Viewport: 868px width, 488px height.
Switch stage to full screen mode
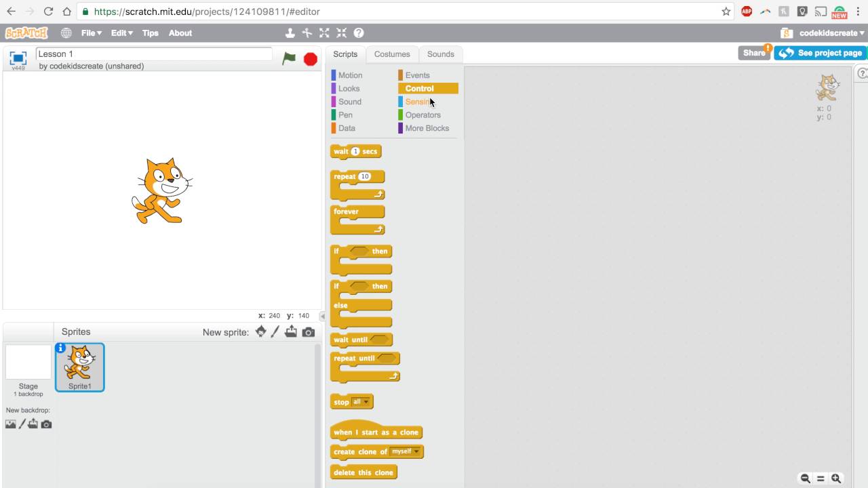tap(18, 58)
